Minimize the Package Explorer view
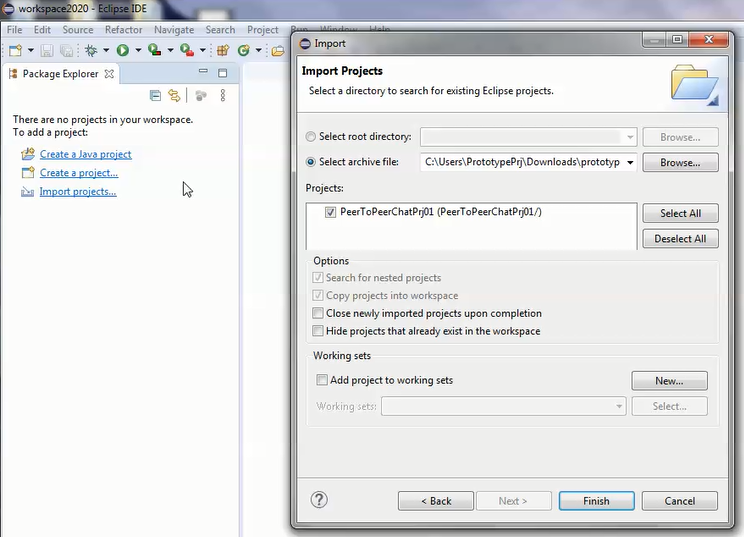The width and height of the screenshot is (744, 537). [x=203, y=71]
